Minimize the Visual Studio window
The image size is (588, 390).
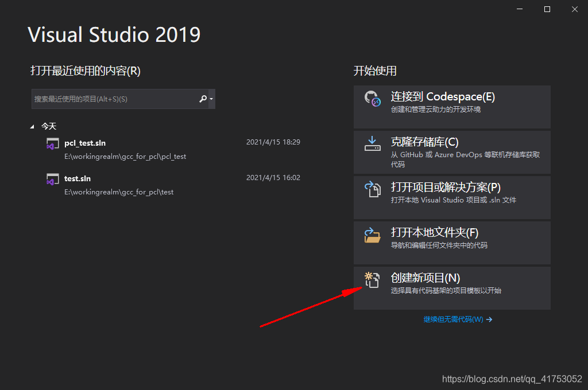point(519,9)
